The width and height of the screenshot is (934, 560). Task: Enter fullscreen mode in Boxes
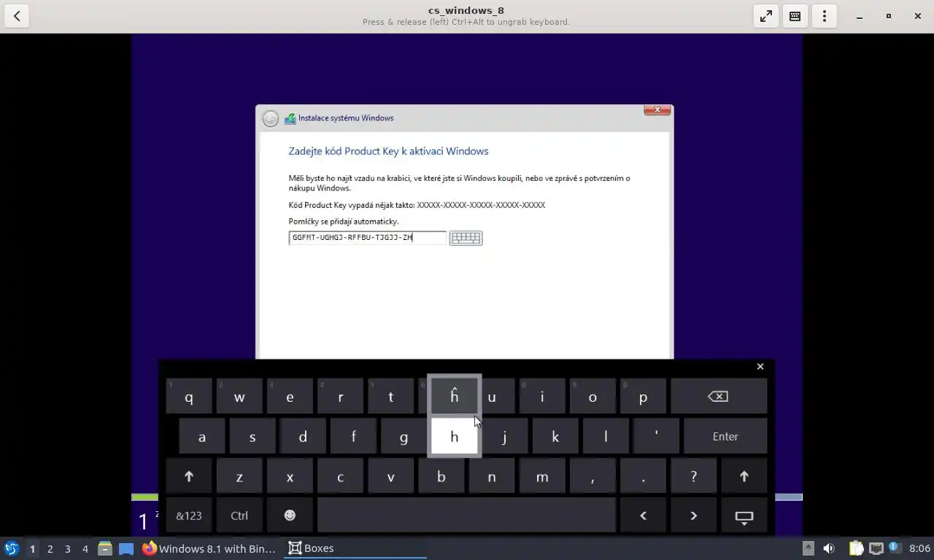[x=766, y=16]
